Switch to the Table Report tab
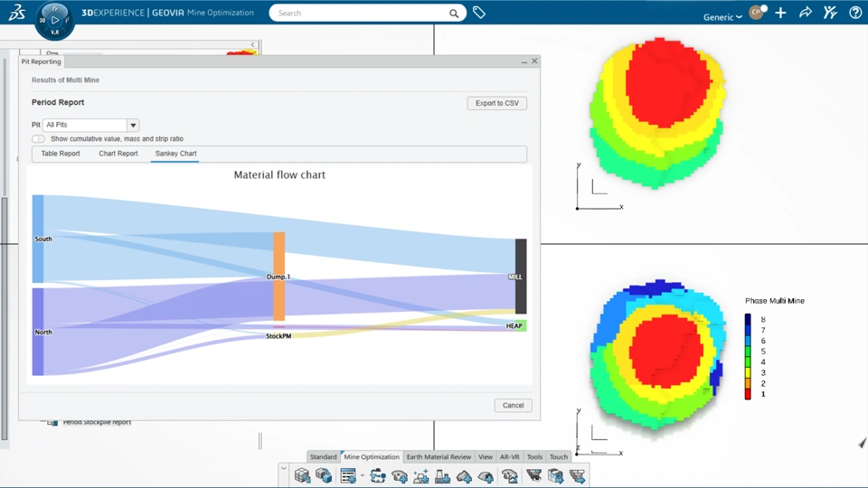 tap(61, 154)
